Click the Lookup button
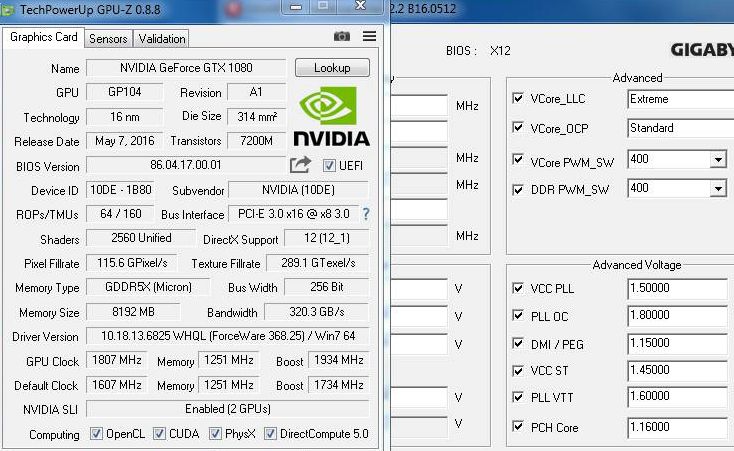Viewport: 734px width, 451px height. point(332,67)
